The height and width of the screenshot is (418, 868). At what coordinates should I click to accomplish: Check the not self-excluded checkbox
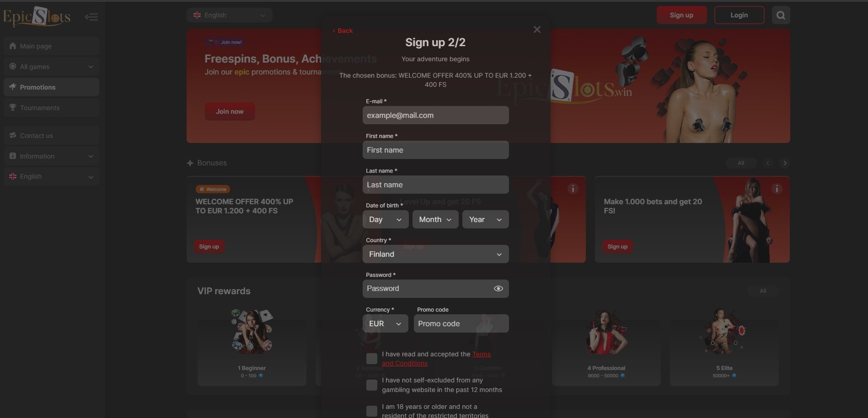tap(372, 385)
